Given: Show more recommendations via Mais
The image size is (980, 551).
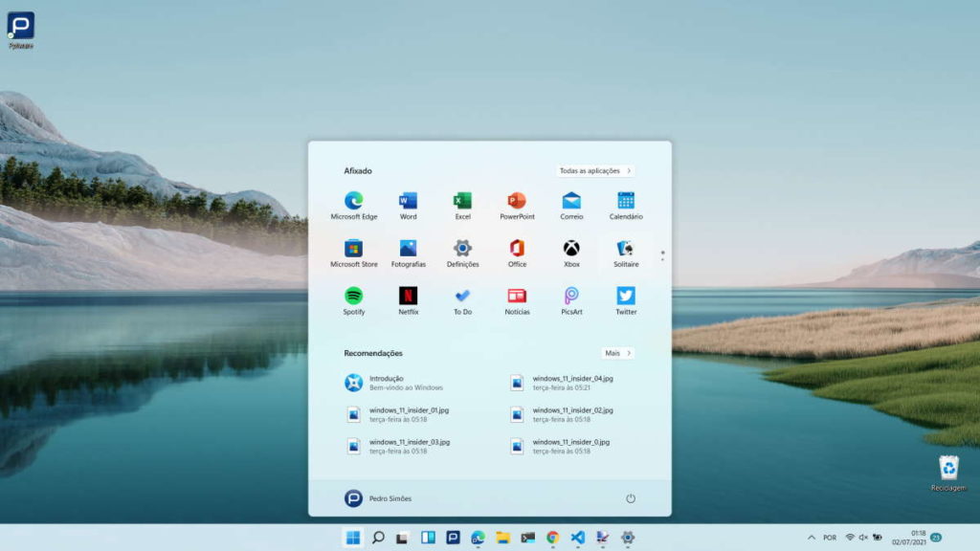Looking at the screenshot, I should coord(616,353).
